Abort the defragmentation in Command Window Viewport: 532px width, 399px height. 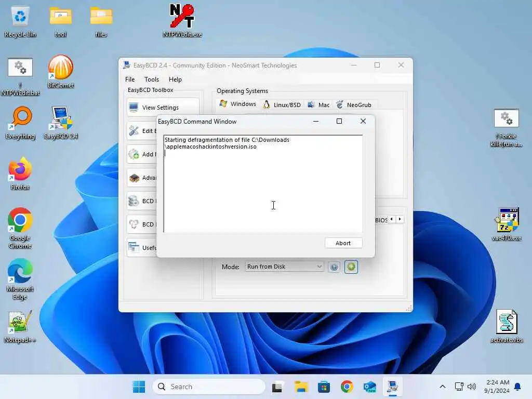click(x=343, y=243)
